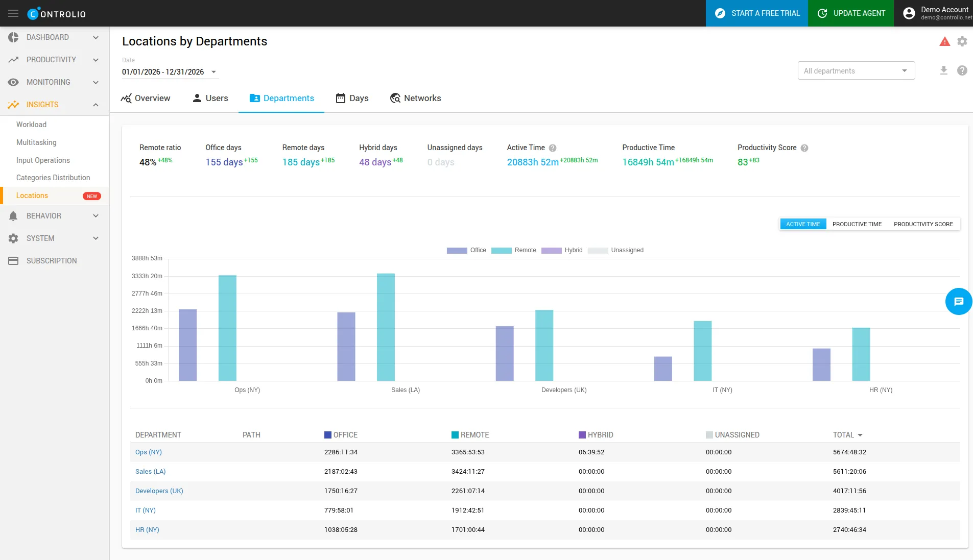Click the refresh icon on Update Agent

click(x=822, y=13)
